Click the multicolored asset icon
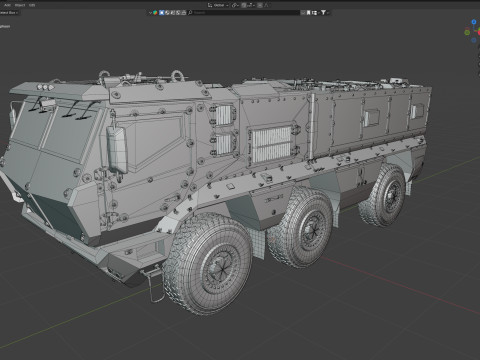 point(155,13)
